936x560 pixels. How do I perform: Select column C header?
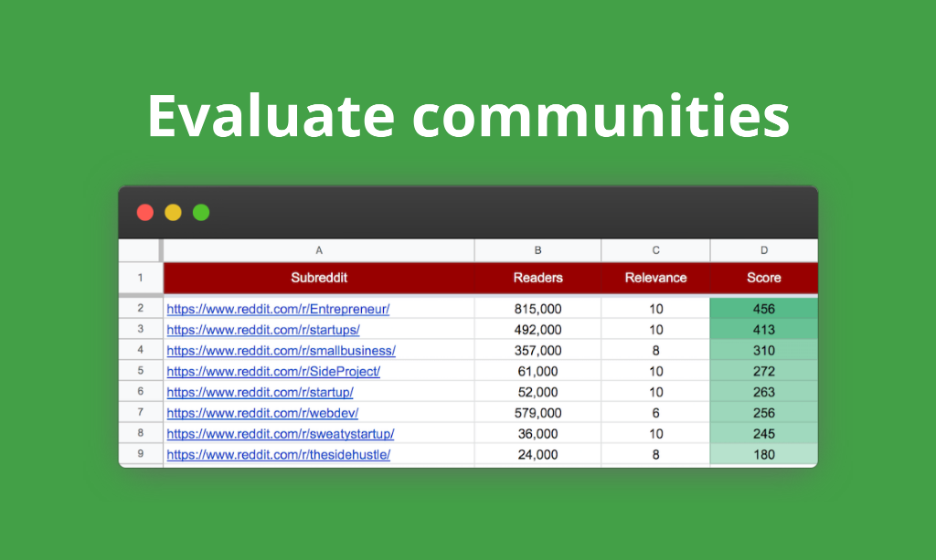pyautogui.click(x=655, y=249)
